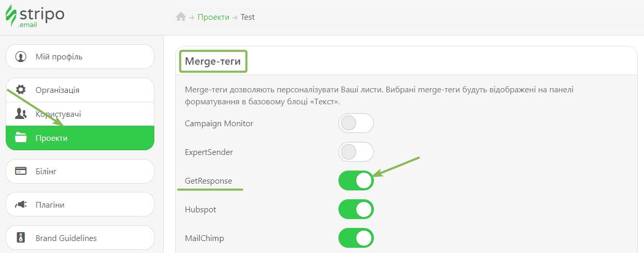Viewport: 644px width, 253px height.
Task: Open the Мій профіль menu item
Action: (x=59, y=57)
